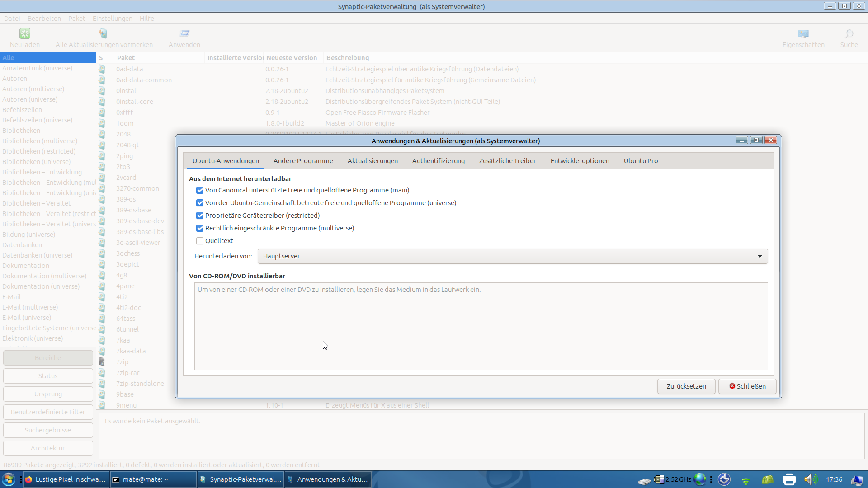Click the show desktop icon in taskbar
The image size is (868, 488).
(857, 480)
